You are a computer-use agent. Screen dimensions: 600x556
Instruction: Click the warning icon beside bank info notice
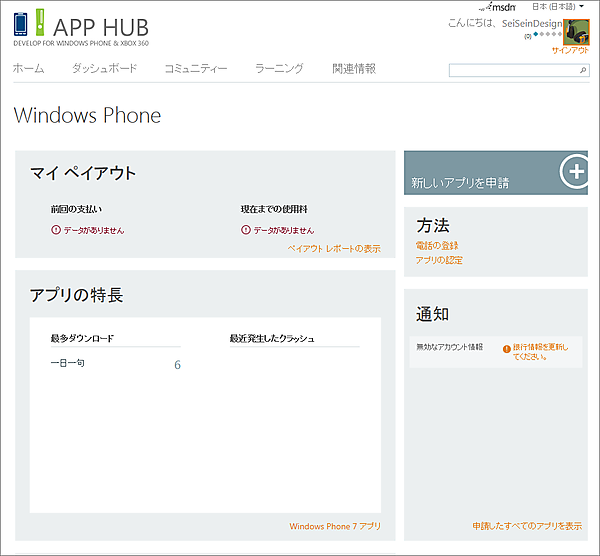506,347
